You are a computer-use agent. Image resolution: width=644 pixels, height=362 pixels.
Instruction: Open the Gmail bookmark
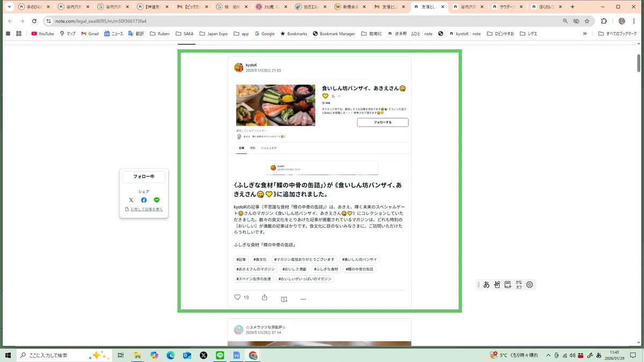[90, 33]
